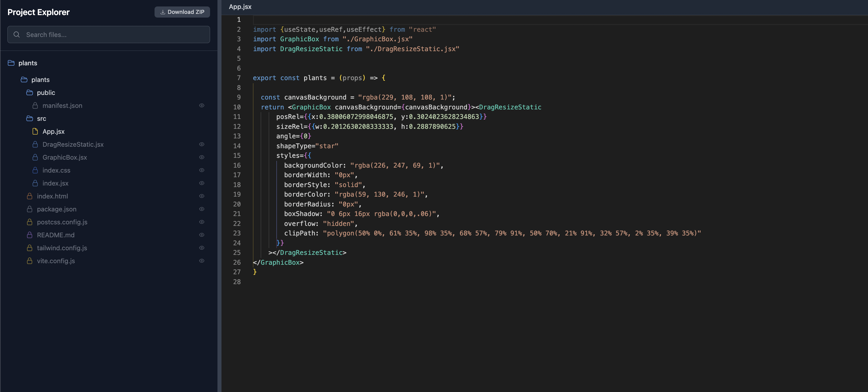Click the App.jsx file icon
This screenshot has height=392, width=868.
point(35,131)
